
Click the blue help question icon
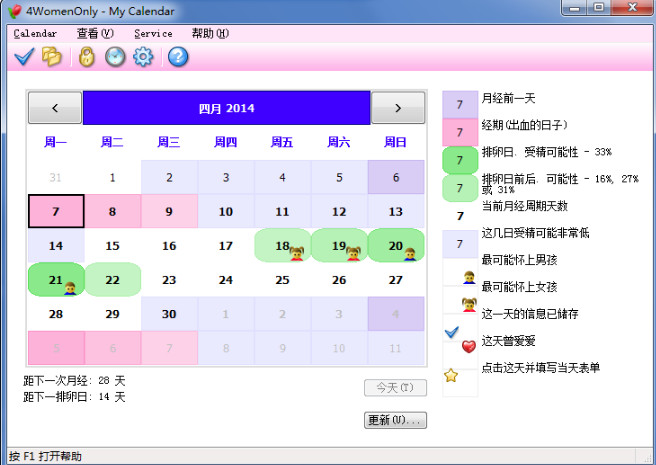[x=178, y=57]
